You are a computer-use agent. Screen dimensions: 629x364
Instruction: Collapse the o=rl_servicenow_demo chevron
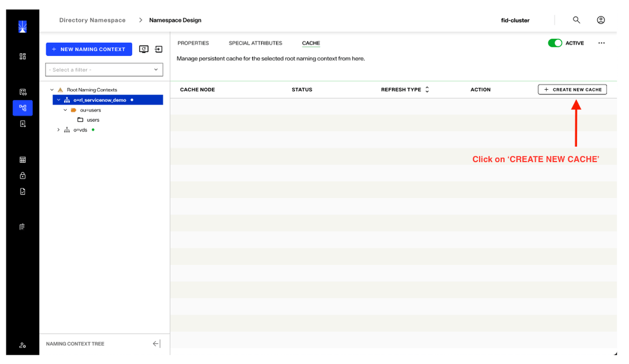click(58, 100)
